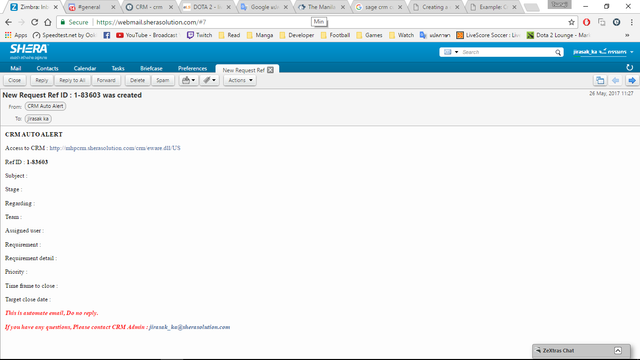The width and height of the screenshot is (640, 360).
Task: Open the Games bookmarks folder
Action: coord(369,35)
